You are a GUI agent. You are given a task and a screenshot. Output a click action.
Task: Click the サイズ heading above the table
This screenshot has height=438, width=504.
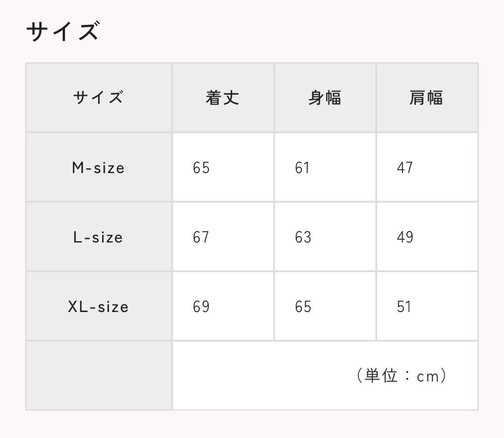click(x=63, y=32)
